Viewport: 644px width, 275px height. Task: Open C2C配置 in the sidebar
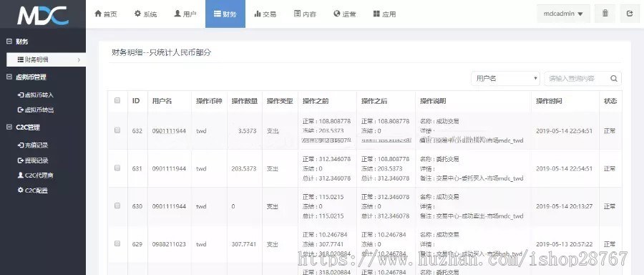[x=32, y=190]
